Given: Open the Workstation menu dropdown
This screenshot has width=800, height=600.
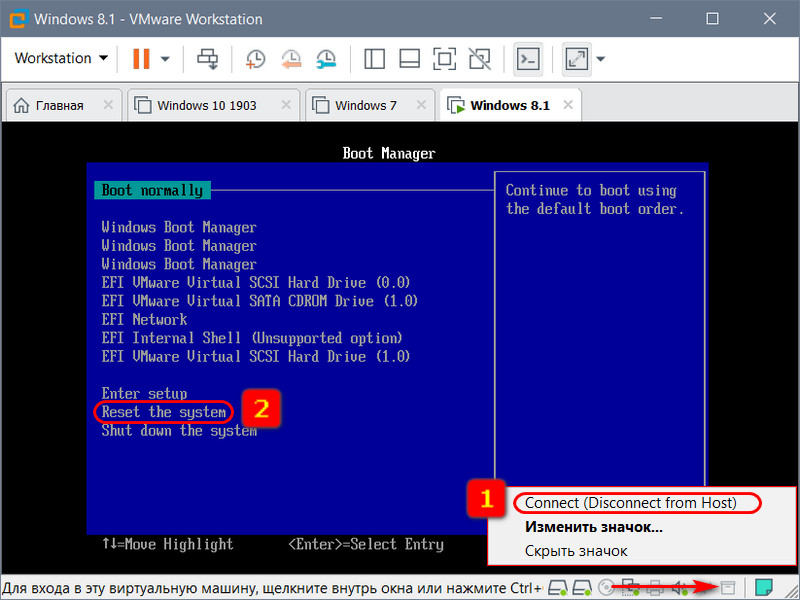Looking at the screenshot, I should pyautogui.click(x=61, y=58).
